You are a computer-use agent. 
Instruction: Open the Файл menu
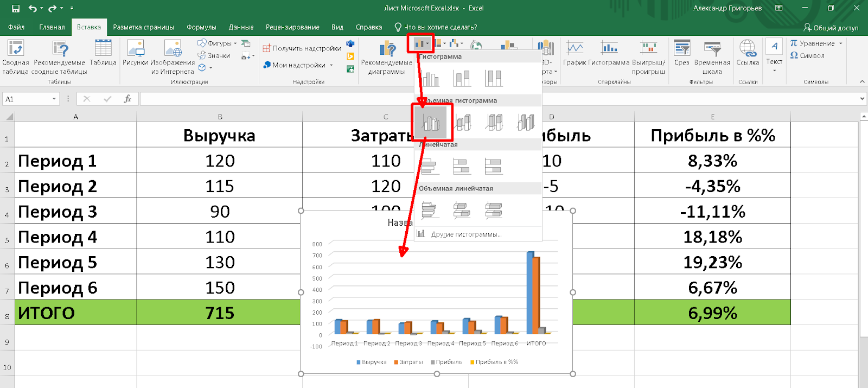(16, 27)
